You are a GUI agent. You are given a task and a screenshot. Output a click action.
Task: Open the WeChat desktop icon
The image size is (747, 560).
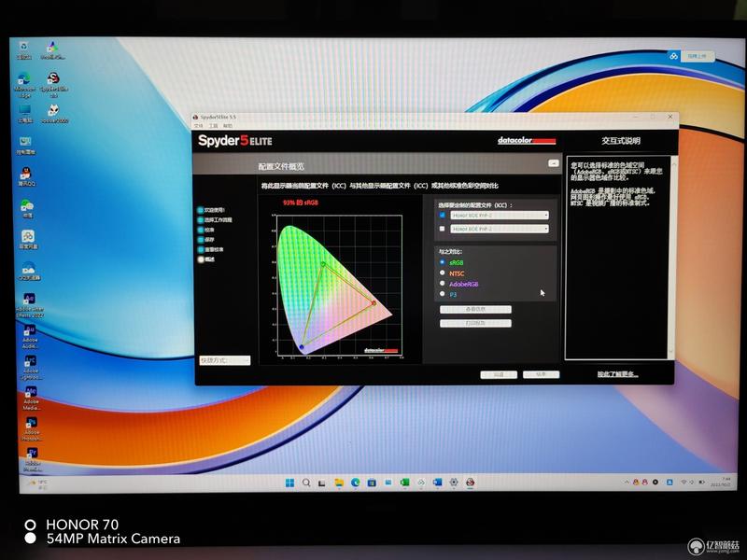pyautogui.click(x=27, y=208)
